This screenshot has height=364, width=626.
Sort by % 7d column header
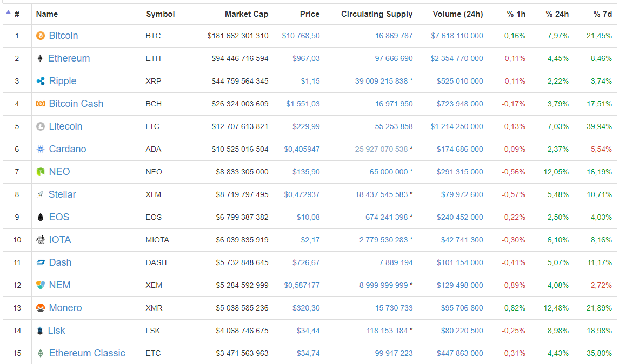coord(602,14)
